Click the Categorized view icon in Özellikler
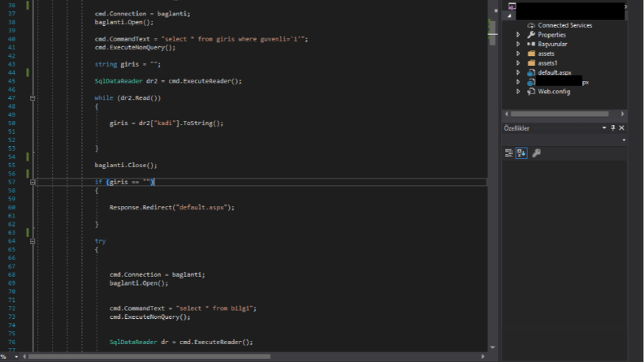This screenshot has height=362, width=644. click(508, 153)
